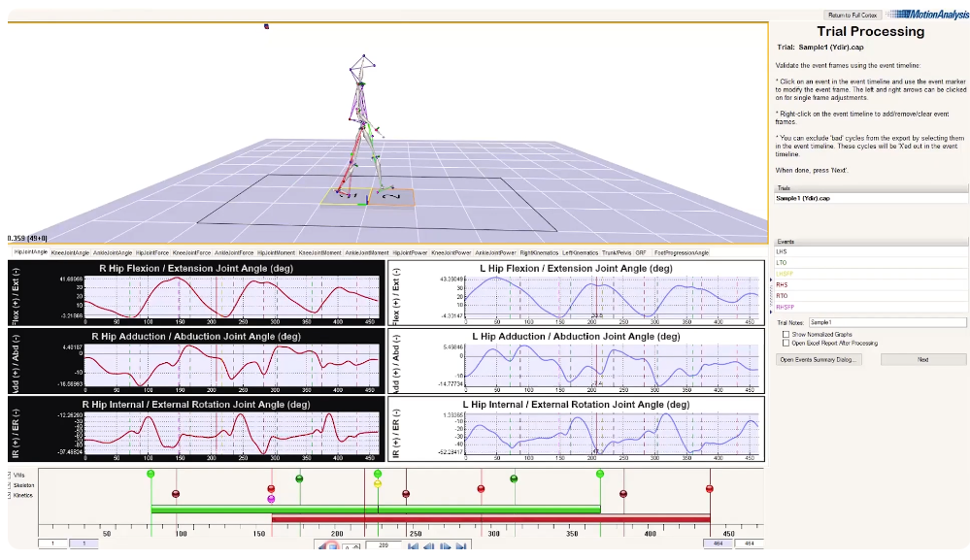Image resolution: width=970 pixels, height=560 pixels.
Task: Open the GRF graph tab
Action: pos(642,252)
